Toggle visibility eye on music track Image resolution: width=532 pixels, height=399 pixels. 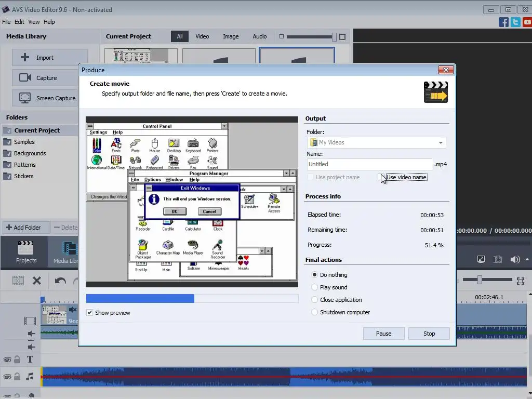tap(7, 377)
